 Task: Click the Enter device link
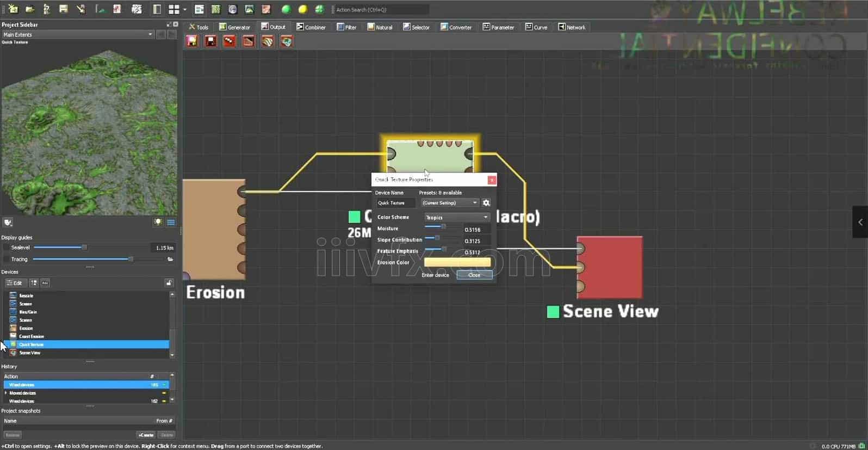point(435,275)
